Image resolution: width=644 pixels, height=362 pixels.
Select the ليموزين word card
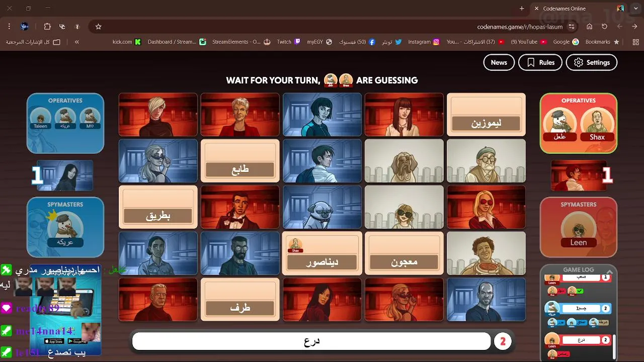[x=486, y=114]
